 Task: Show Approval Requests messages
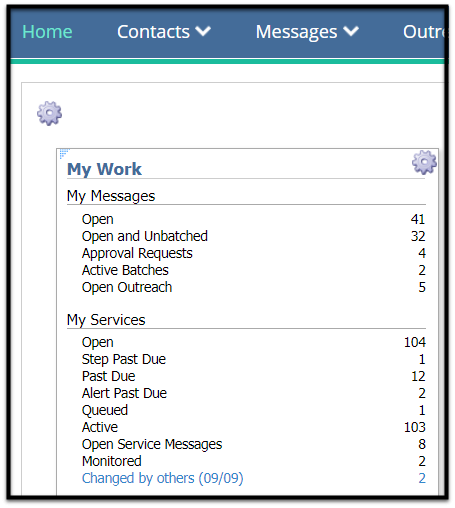[137, 253]
